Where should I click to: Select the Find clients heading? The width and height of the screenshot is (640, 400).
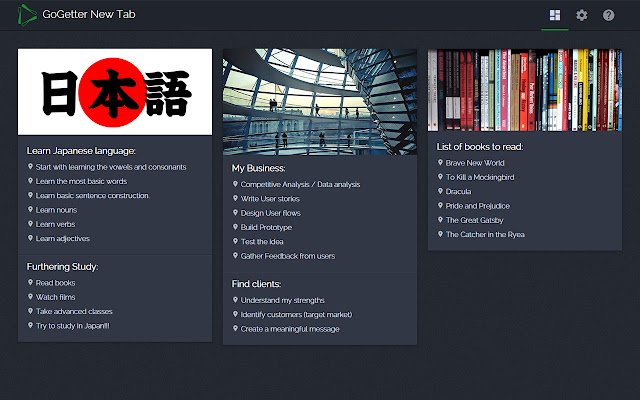[x=256, y=284]
